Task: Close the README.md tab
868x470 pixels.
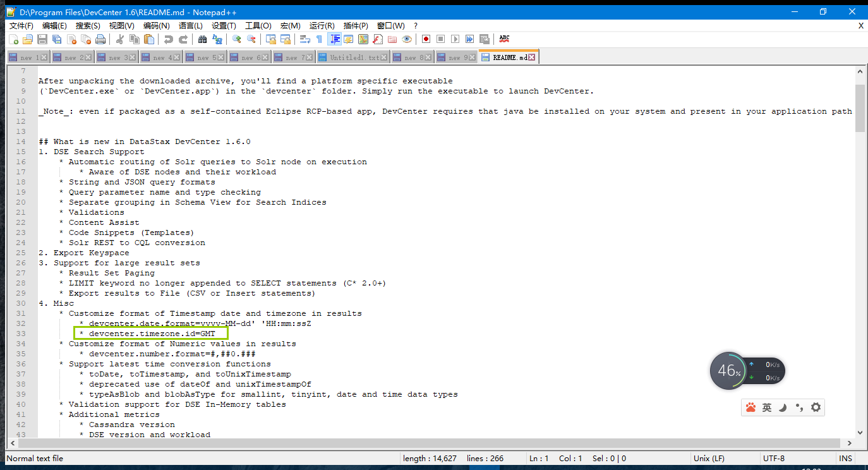Action: (532, 57)
